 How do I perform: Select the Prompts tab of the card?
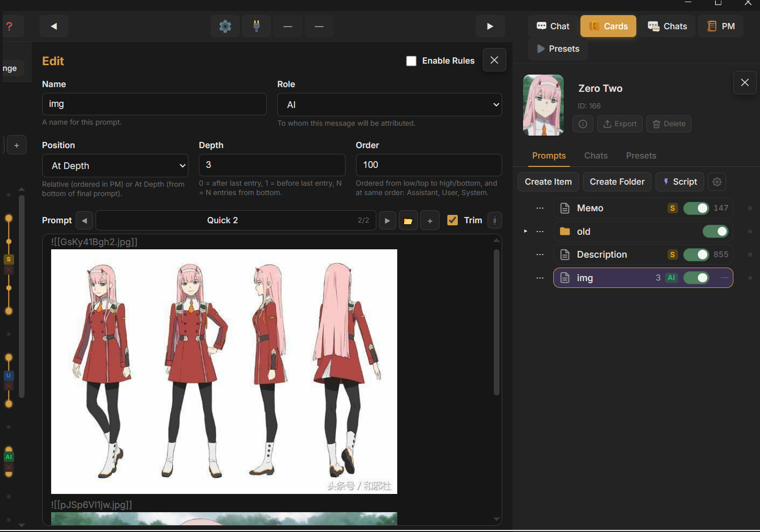pyautogui.click(x=549, y=156)
